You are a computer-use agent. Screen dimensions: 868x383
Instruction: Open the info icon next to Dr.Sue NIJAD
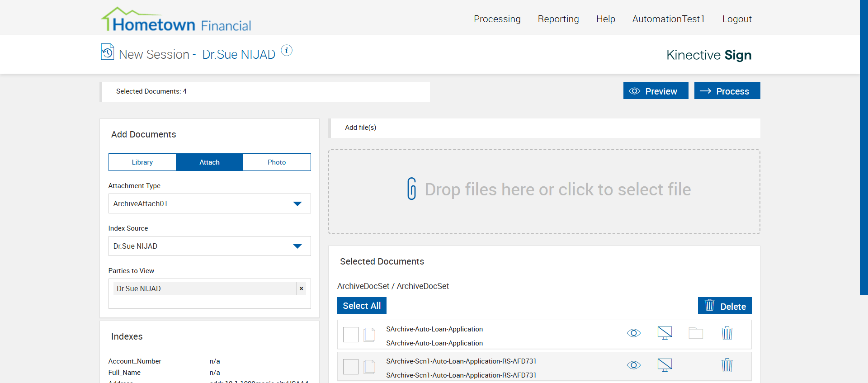pos(287,50)
